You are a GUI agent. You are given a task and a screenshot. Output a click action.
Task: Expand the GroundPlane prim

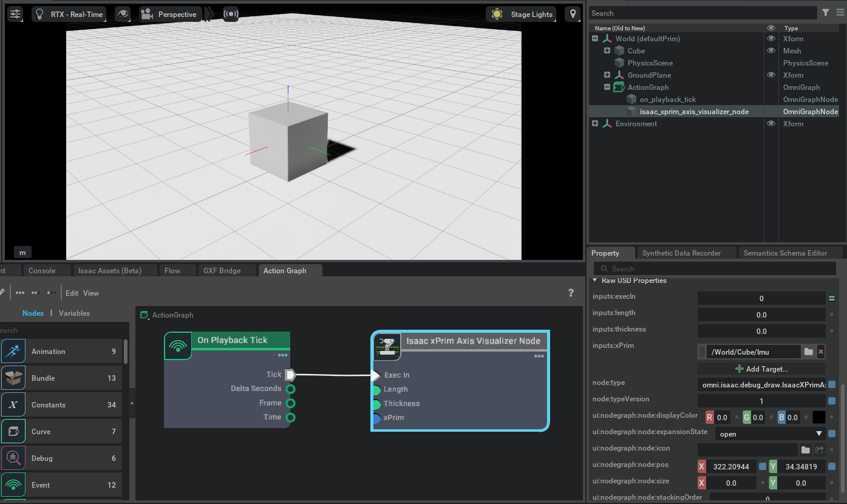point(607,75)
